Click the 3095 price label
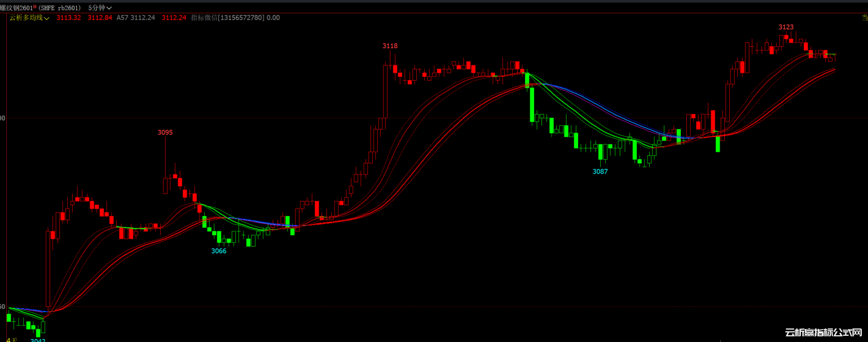This screenshot has height=342, width=868. coord(165,133)
